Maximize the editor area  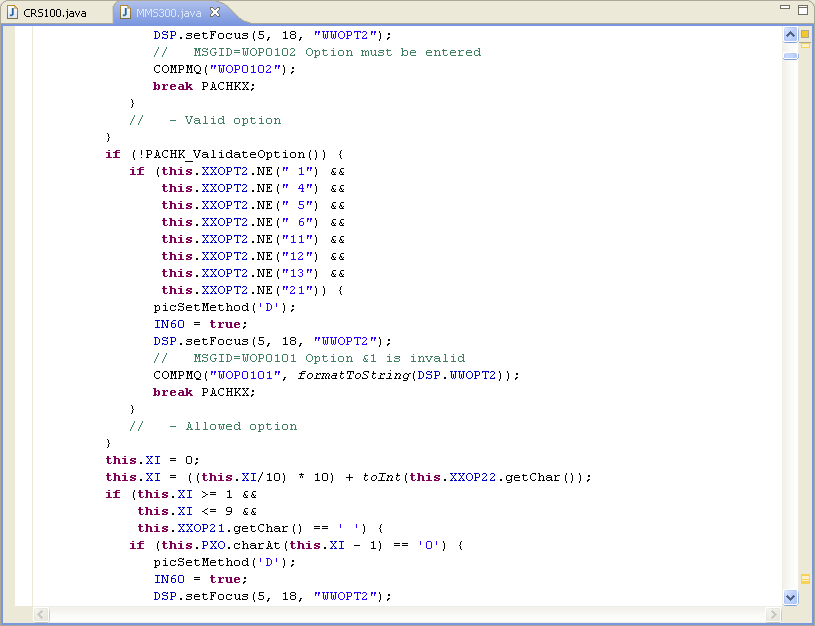(802, 9)
